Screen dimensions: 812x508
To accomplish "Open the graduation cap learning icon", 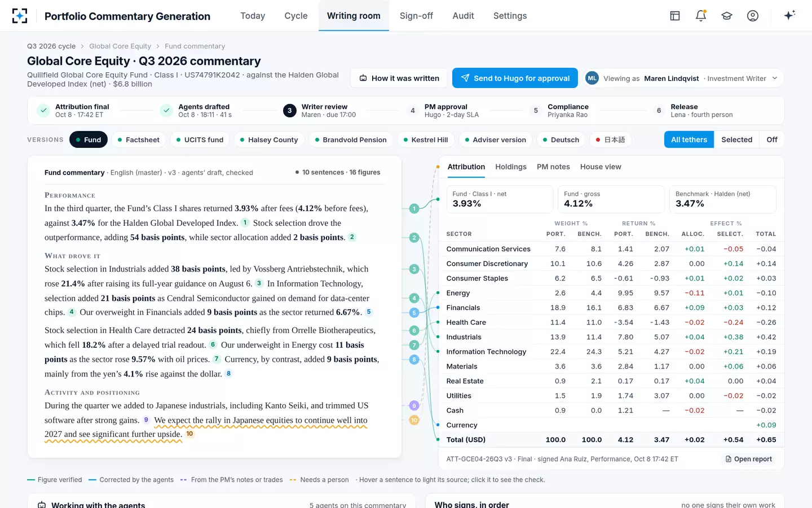I will [727, 16].
